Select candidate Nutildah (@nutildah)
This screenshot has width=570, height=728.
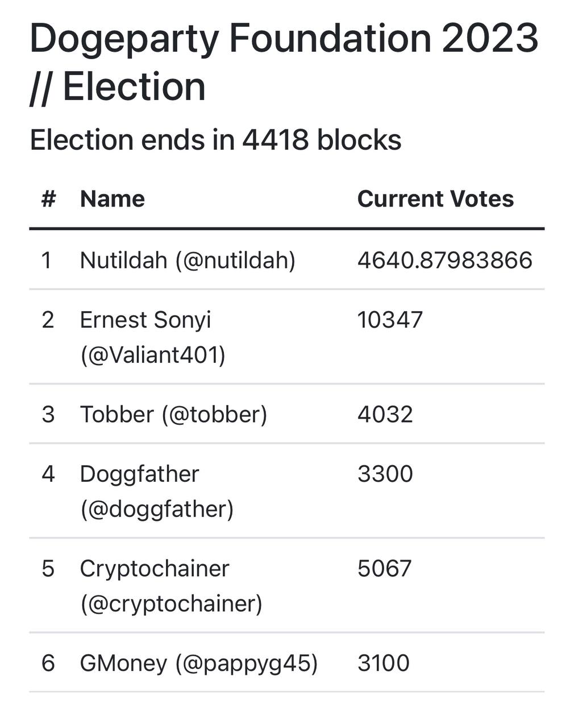(x=188, y=260)
